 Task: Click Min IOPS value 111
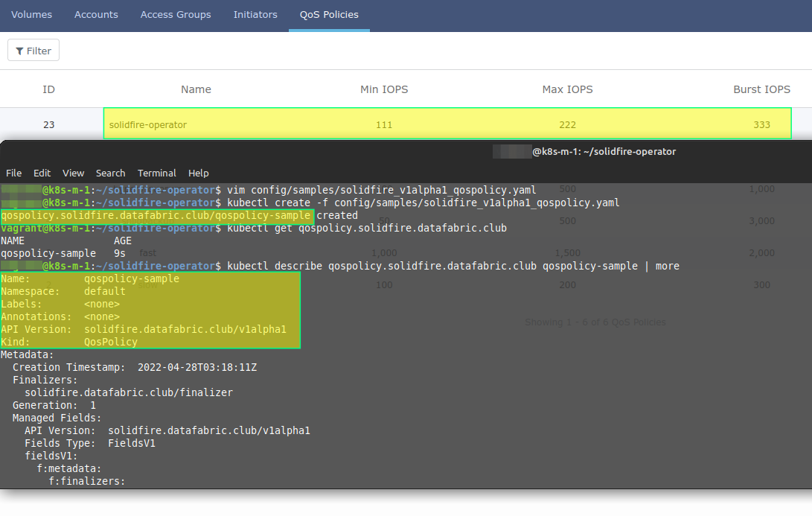click(384, 125)
